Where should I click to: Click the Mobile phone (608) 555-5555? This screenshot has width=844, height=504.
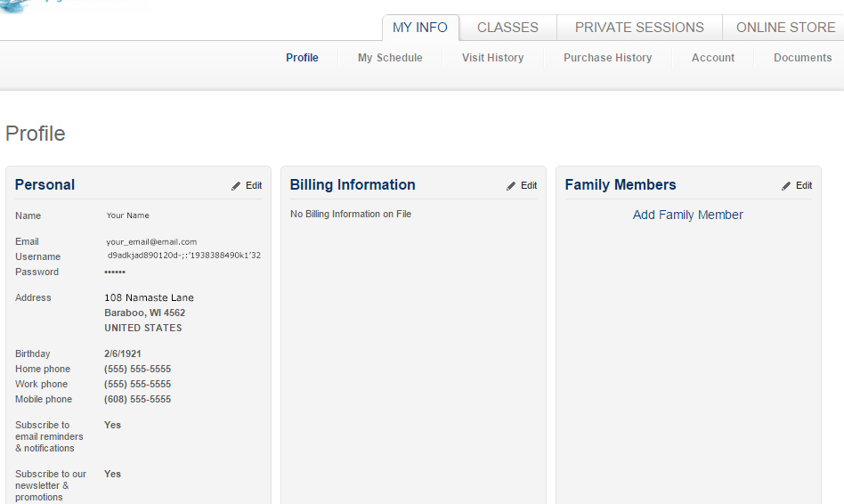pyautogui.click(x=138, y=399)
